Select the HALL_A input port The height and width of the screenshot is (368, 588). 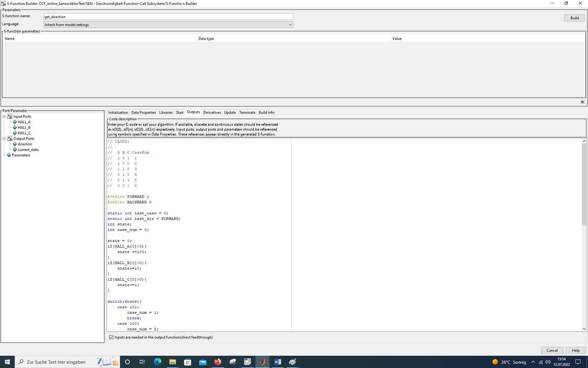24,122
